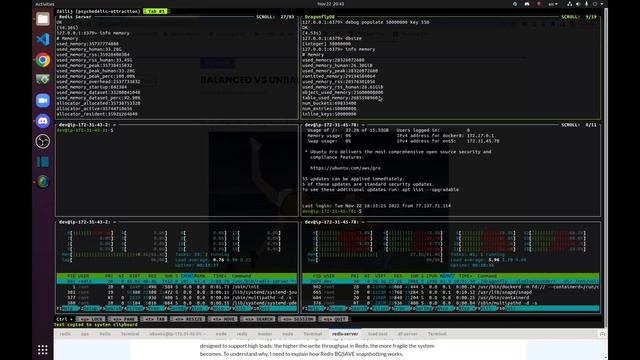This screenshot has width=640, height=360.
Task: Open the en keyboard language dropdown
Action: (x=553, y=4)
